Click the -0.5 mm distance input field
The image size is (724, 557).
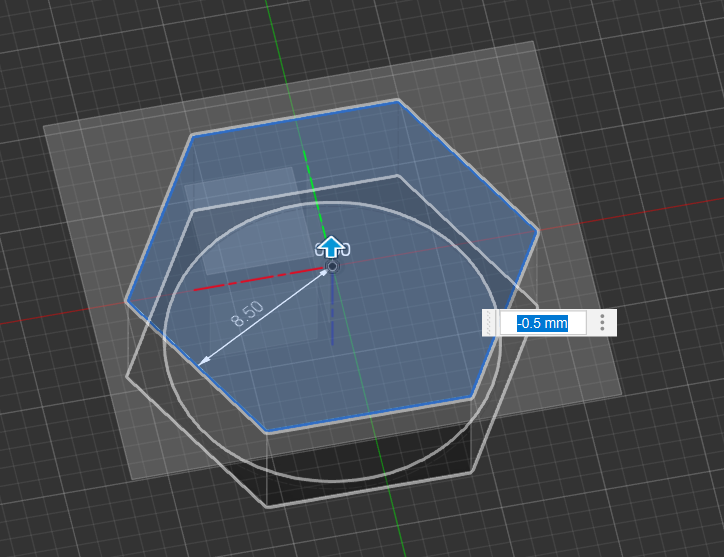543,323
